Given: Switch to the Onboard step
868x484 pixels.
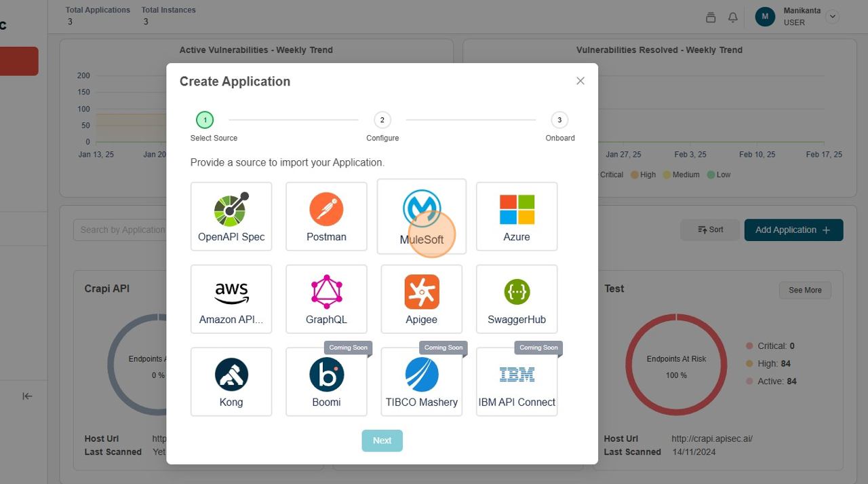Looking at the screenshot, I should tap(559, 119).
